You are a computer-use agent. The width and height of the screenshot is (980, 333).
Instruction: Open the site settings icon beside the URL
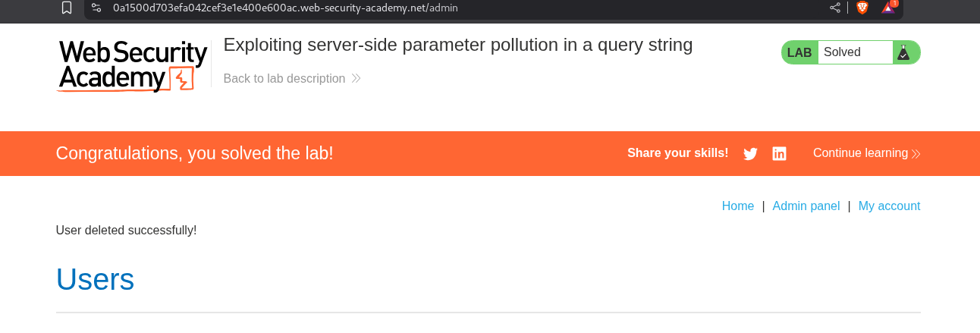point(96,8)
